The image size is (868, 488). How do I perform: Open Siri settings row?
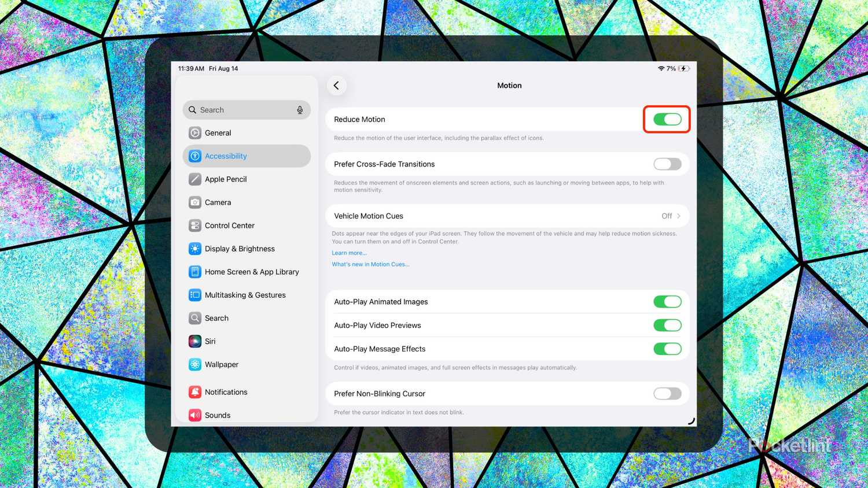pyautogui.click(x=247, y=341)
